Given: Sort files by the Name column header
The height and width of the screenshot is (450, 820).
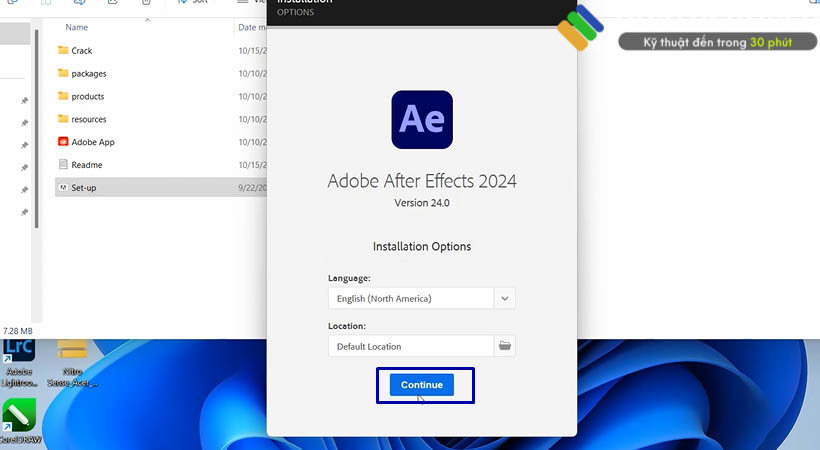Looking at the screenshot, I should pyautogui.click(x=77, y=28).
